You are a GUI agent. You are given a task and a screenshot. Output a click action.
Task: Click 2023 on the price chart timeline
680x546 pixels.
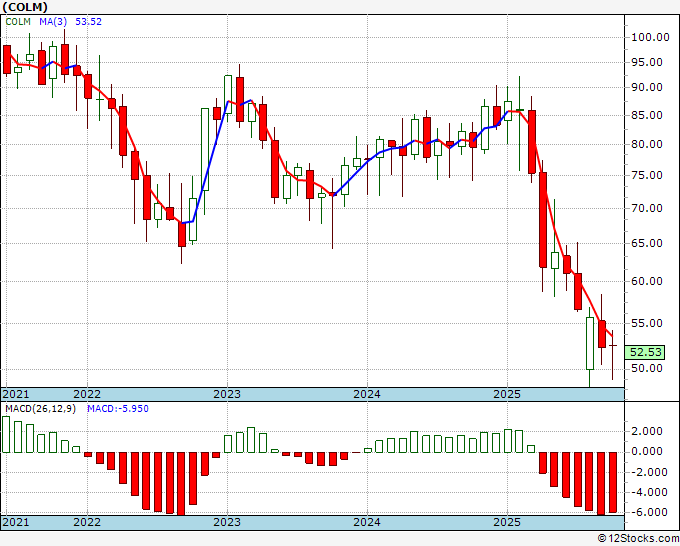pyautogui.click(x=227, y=394)
